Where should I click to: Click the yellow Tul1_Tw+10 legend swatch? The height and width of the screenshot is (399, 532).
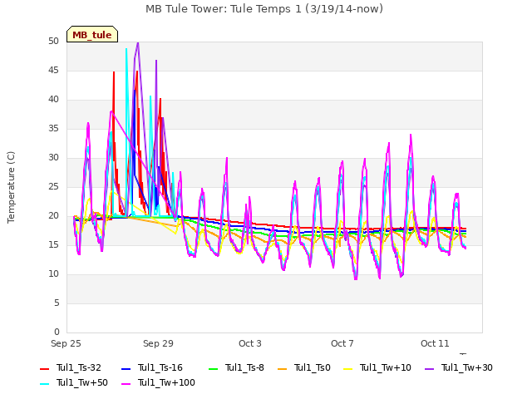pyautogui.click(x=348, y=369)
